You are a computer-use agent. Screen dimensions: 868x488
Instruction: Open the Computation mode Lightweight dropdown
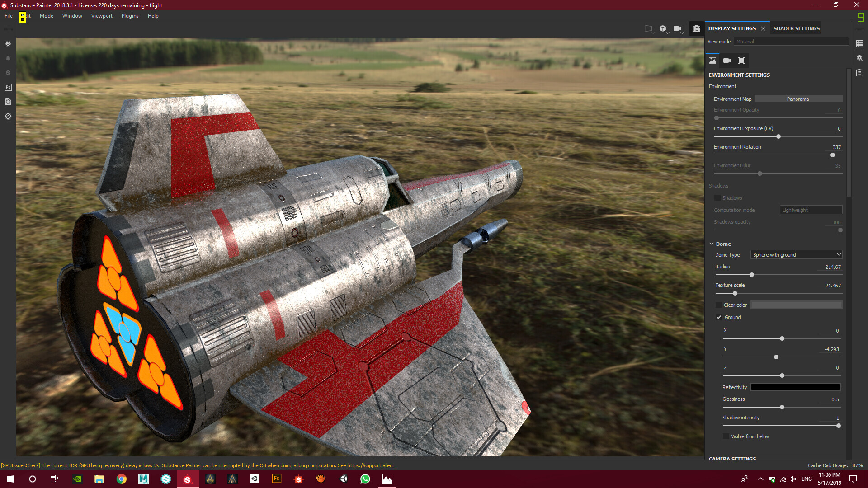[x=811, y=210]
